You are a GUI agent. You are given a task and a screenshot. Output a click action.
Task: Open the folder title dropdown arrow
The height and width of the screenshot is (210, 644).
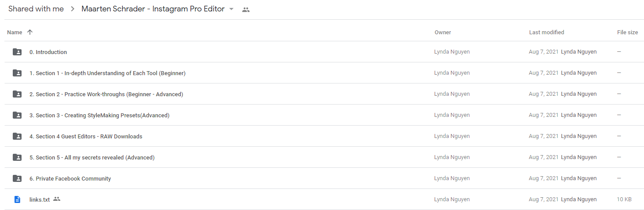click(x=231, y=9)
